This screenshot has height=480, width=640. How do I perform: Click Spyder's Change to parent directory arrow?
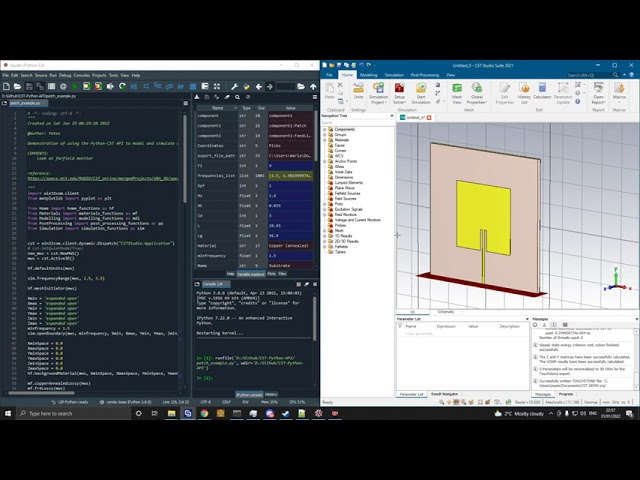pos(313,87)
